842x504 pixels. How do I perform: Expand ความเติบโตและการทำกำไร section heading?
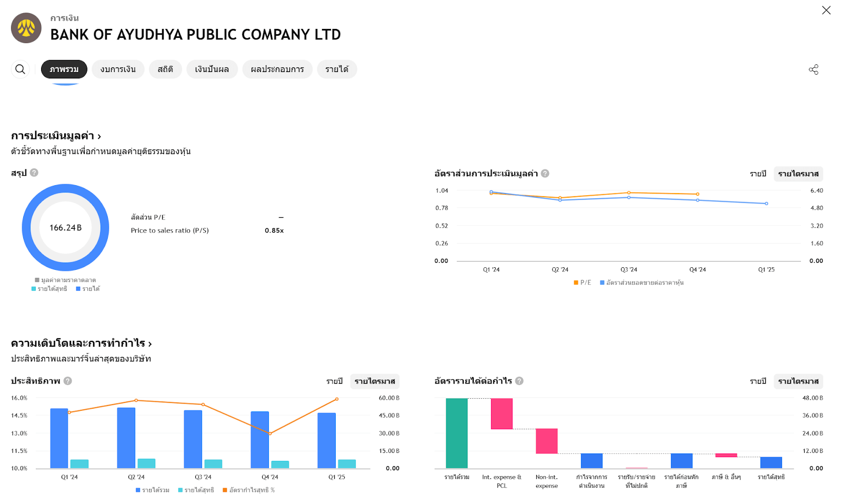coord(82,343)
